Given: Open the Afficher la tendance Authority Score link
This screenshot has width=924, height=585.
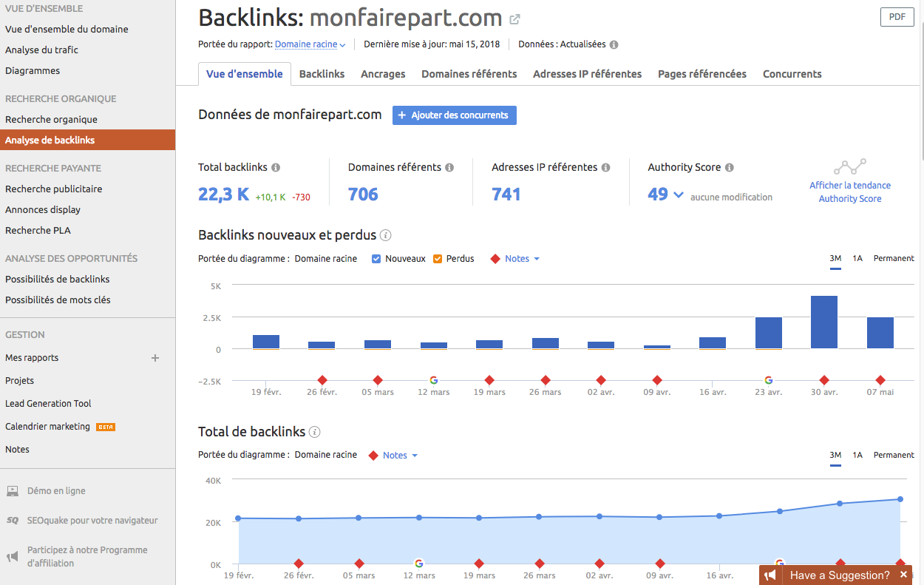Looking at the screenshot, I should (850, 192).
